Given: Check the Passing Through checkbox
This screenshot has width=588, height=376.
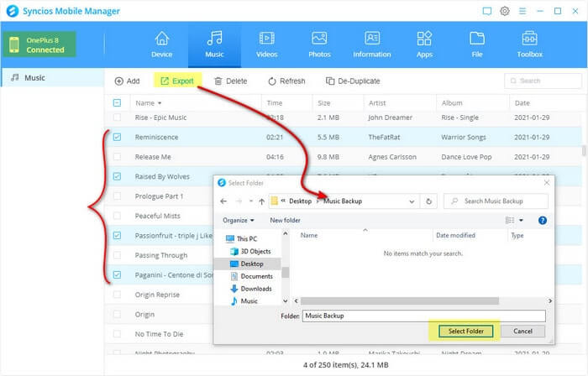Looking at the screenshot, I should (x=117, y=255).
